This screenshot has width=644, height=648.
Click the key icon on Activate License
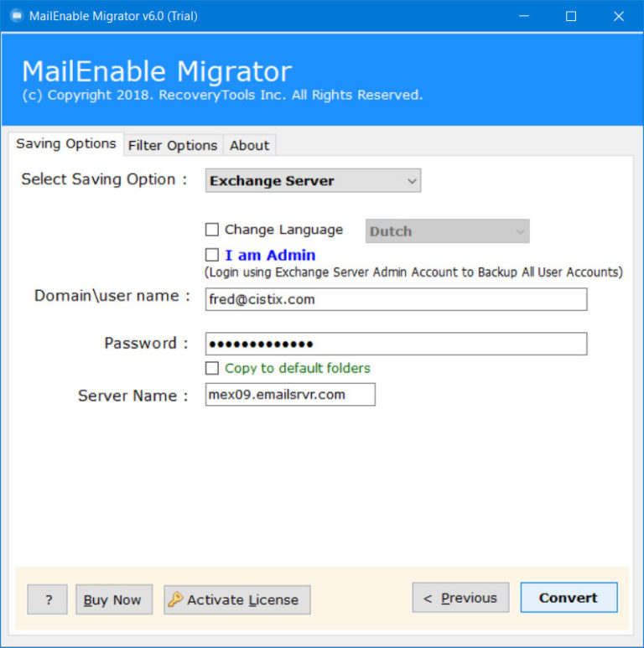pos(175,599)
